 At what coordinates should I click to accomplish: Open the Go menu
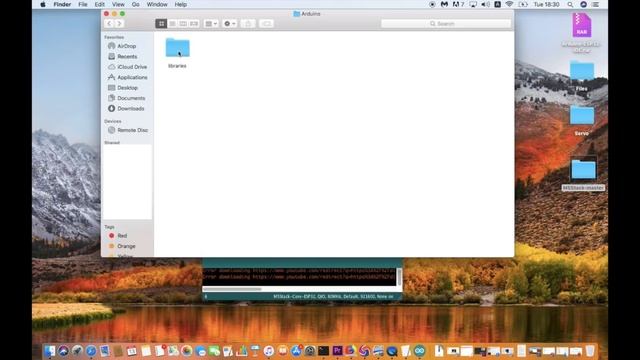tap(136, 4)
